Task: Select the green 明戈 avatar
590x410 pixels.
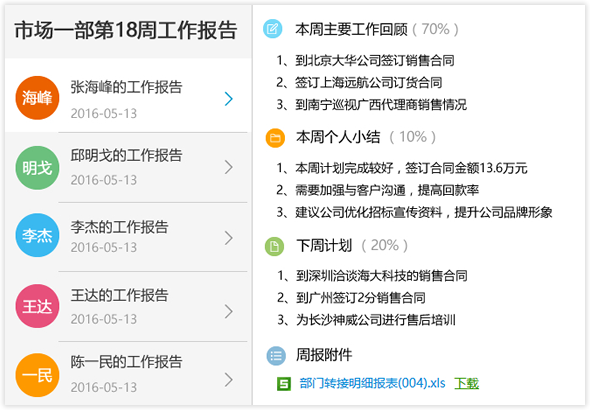Action: [x=37, y=168]
